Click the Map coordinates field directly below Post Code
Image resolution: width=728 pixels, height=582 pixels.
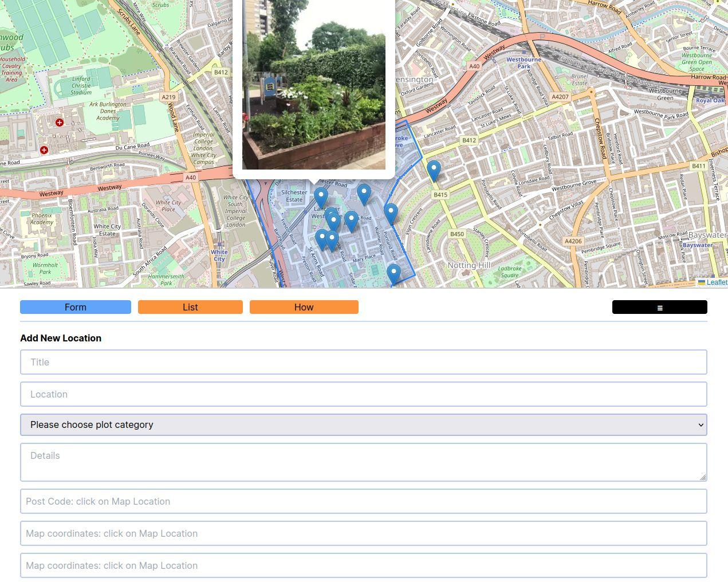pos(364,533)
